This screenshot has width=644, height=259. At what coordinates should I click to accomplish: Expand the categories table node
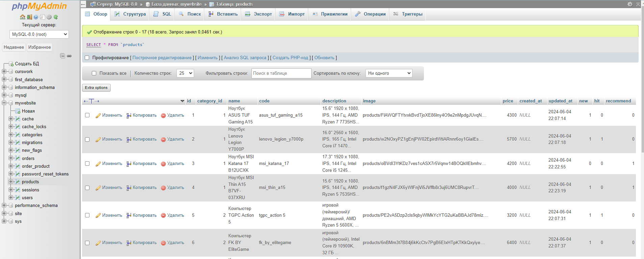tap(11, 135)
